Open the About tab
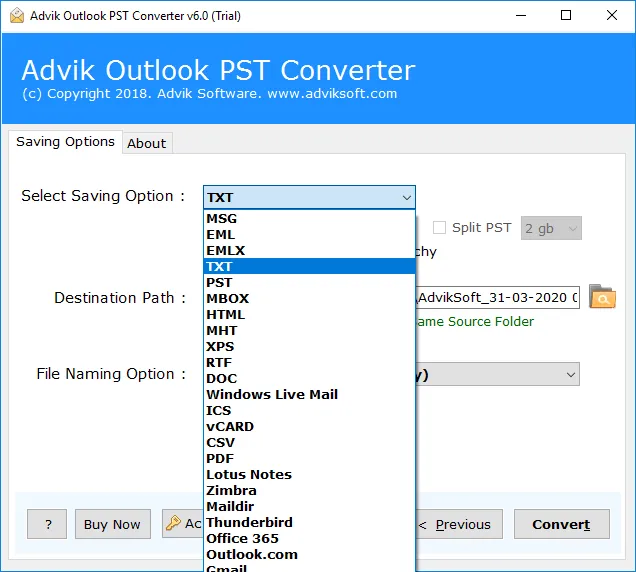636x572 pixels. (x=147, y=143)
